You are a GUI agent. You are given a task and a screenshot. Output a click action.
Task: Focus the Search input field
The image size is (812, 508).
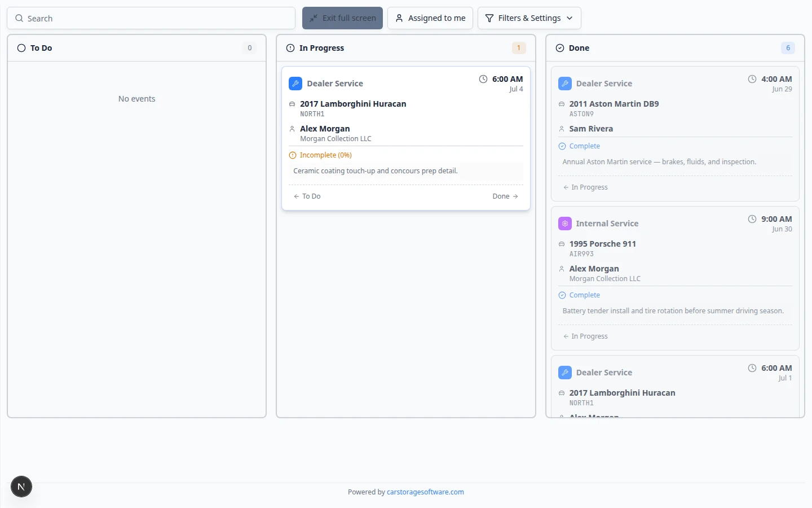[151, 18]
